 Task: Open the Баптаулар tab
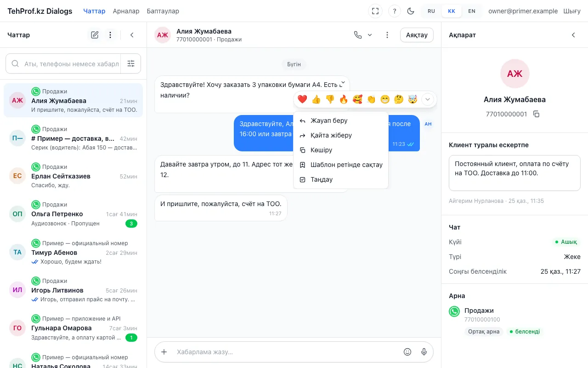pyautogui.click(x=163, y=11)
